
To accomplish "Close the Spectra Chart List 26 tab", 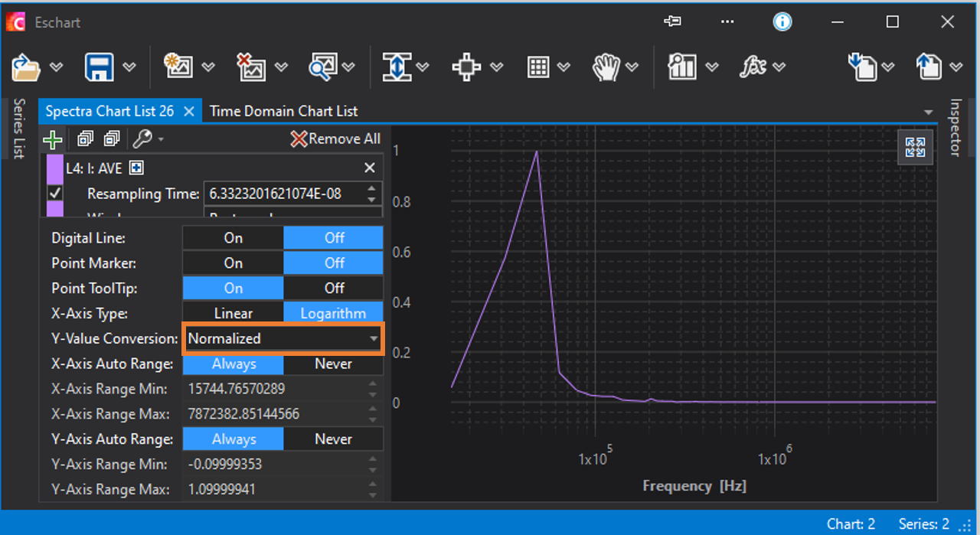I will pos(190,111).
